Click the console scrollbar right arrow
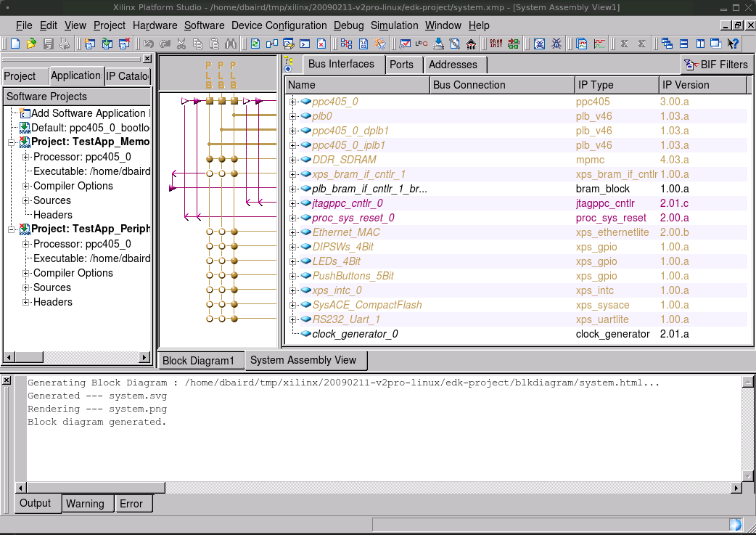This screenshot has height=535, width=756. pos(736,488)
